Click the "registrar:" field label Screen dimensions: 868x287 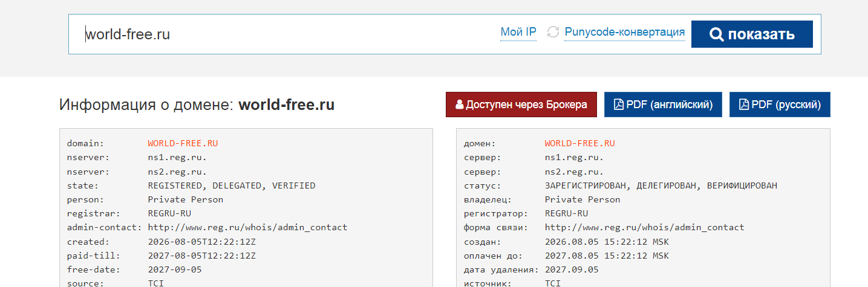(93, 213)
